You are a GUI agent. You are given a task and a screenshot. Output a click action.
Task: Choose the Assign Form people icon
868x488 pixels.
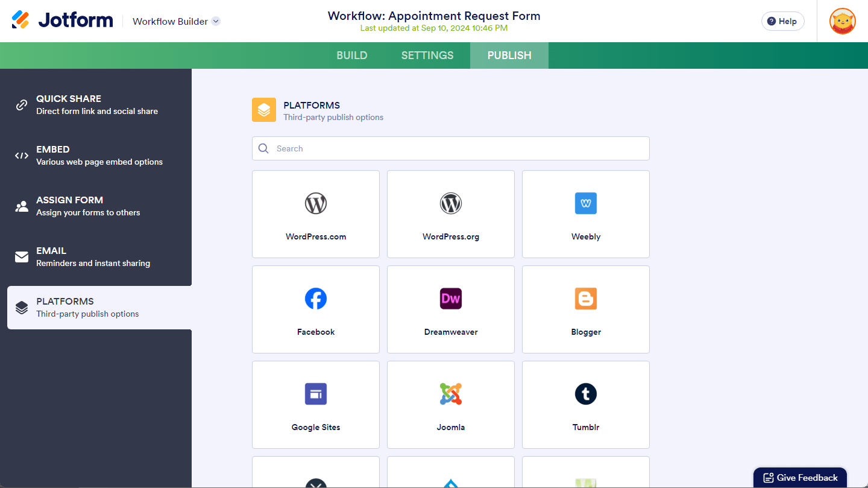(x=22, y=206)
